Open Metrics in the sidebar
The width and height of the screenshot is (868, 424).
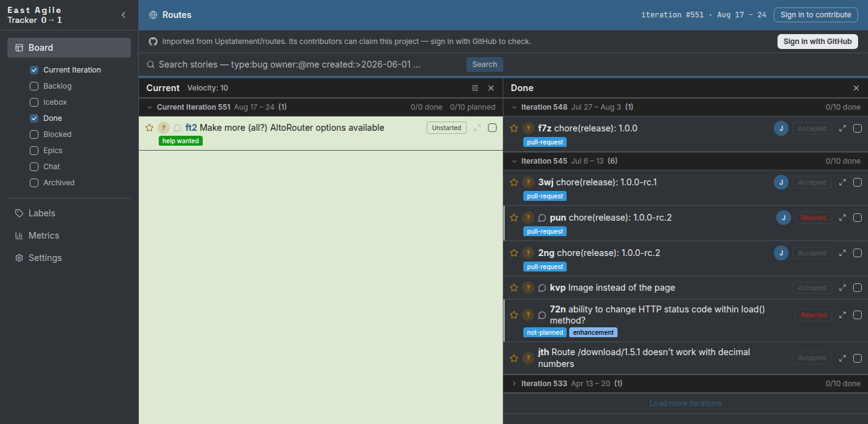pos(69,236)
